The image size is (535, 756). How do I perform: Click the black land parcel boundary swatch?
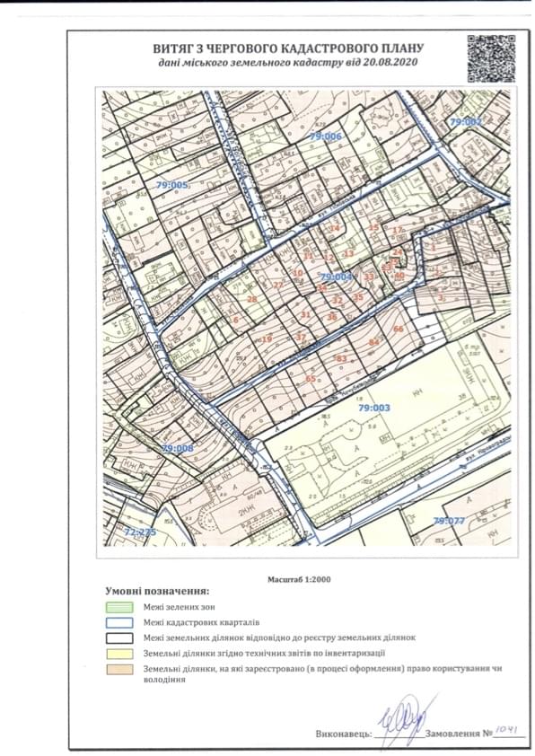[119, 637]
